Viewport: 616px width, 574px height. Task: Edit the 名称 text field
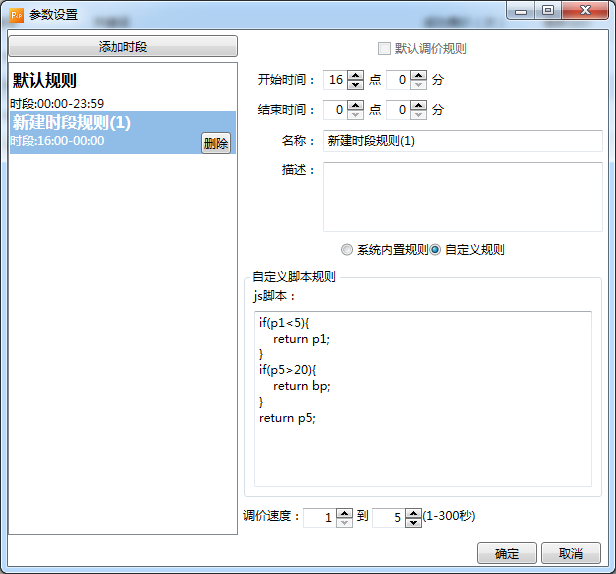(463, 141)
